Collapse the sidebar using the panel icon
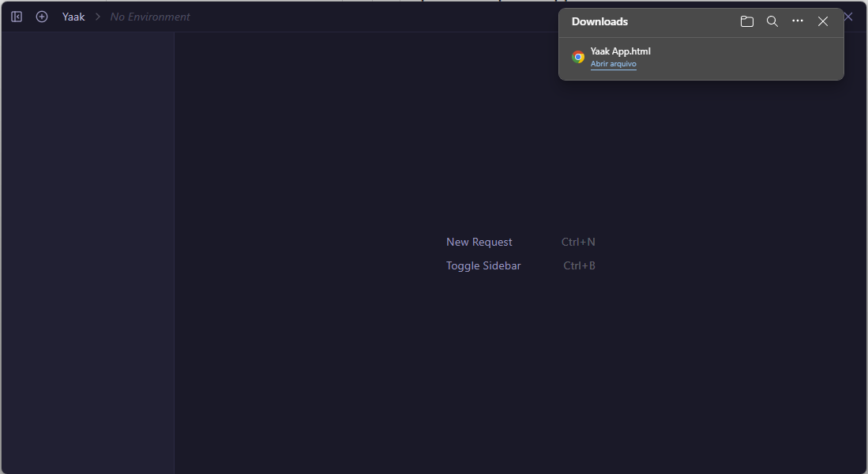 click(x=17, y=17)
